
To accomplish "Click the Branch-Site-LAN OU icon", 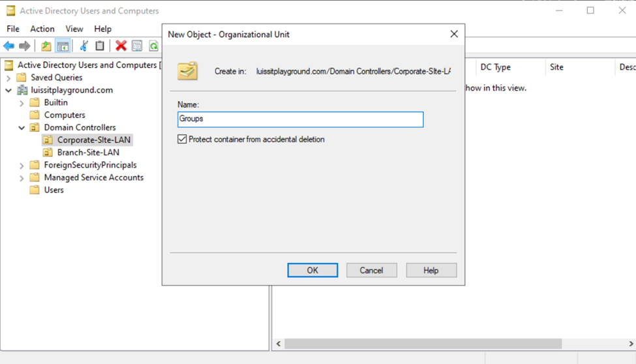I will tap(48, 153).
